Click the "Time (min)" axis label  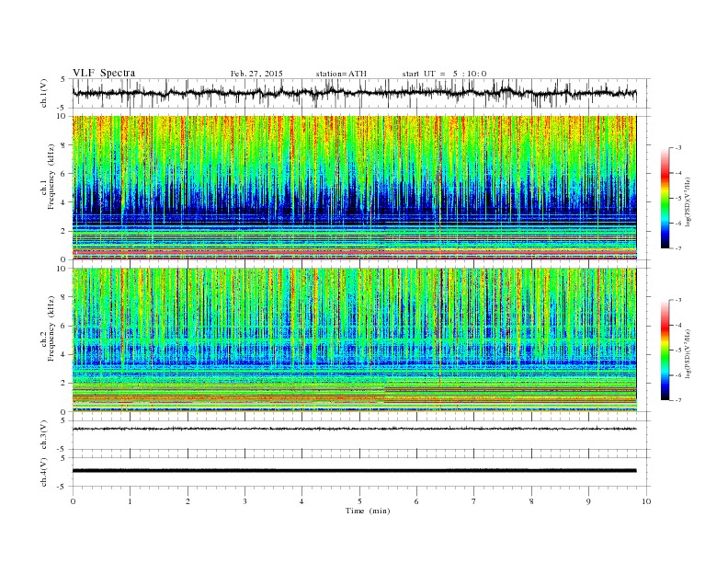[x=368, y=511]
